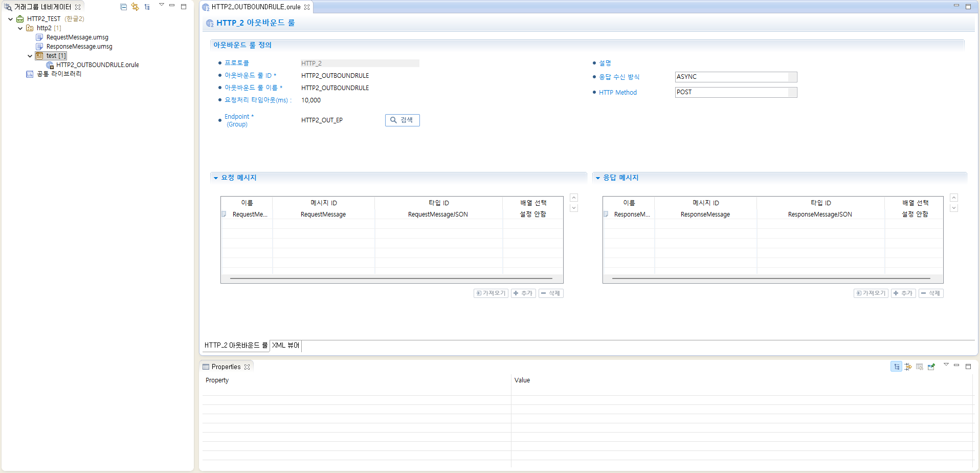Open HTTP2_OUTBOUNDRULE.orule in navigator tree

pyautogui.click(x=97, y=65)
